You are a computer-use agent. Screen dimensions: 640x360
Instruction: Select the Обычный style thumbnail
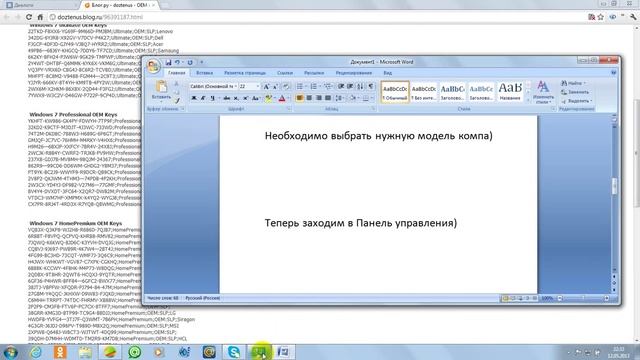395,91
